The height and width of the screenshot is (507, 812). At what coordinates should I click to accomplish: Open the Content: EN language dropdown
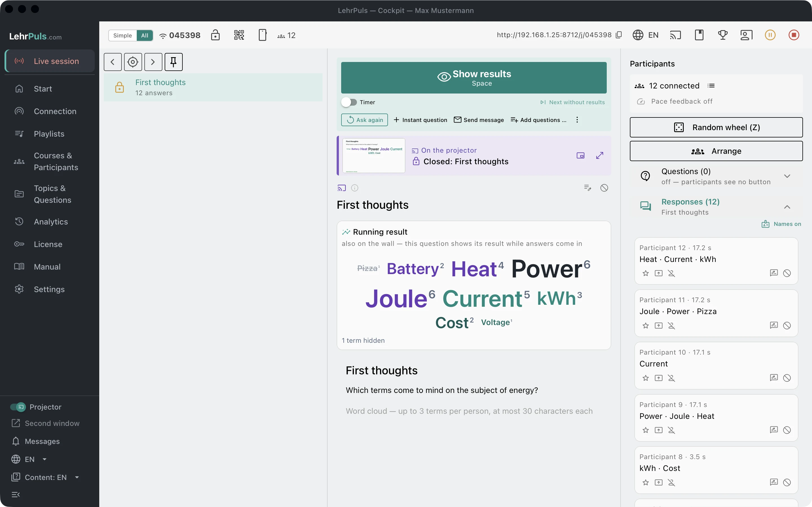46,477
